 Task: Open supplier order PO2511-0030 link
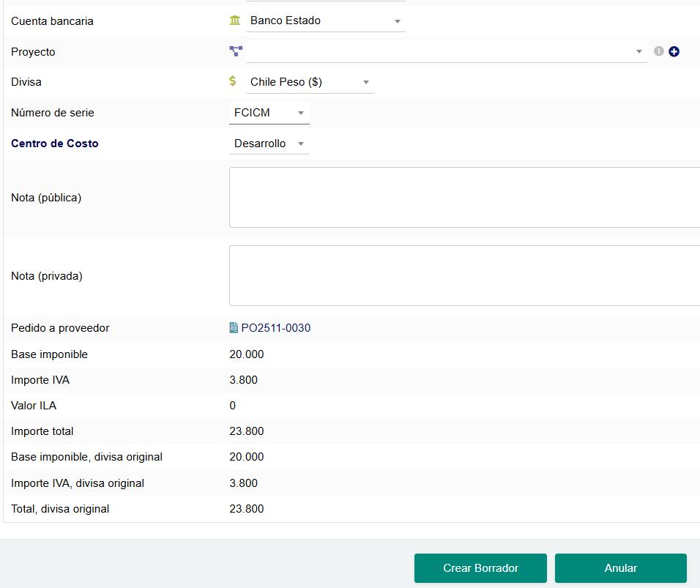coord(275,328)
